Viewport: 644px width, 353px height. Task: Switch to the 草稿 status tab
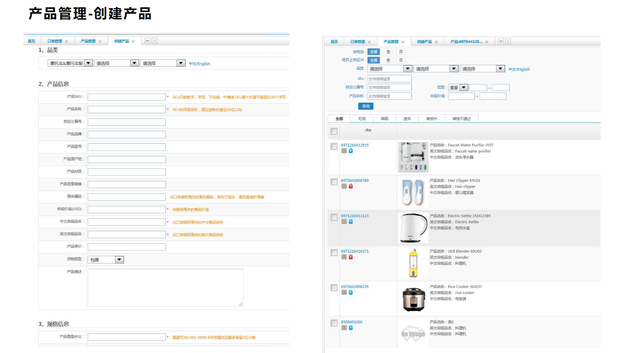[384, 119]
